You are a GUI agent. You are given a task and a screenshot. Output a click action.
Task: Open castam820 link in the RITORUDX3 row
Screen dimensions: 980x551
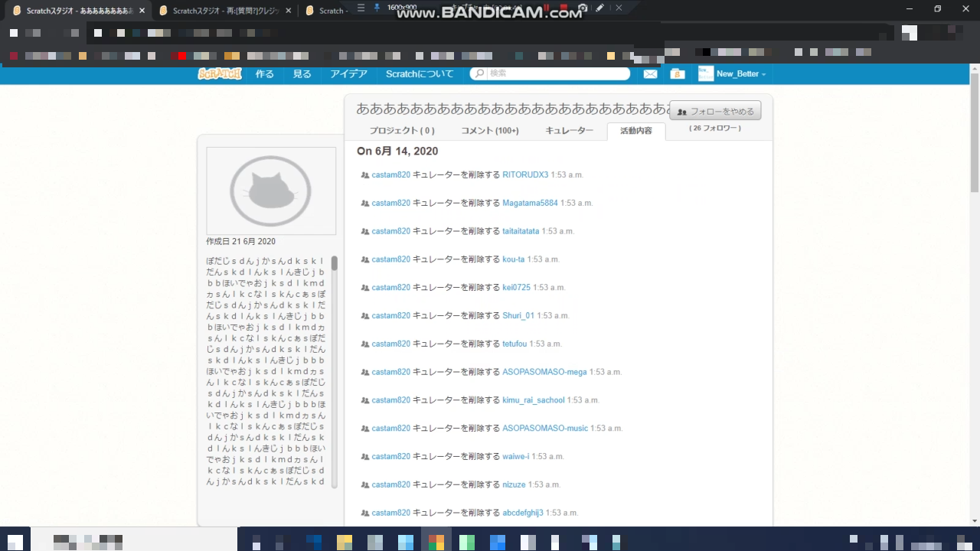391,174
